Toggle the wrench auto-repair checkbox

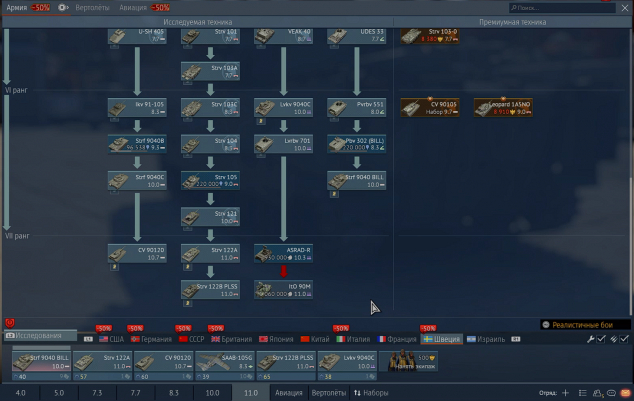coord(601,339)
